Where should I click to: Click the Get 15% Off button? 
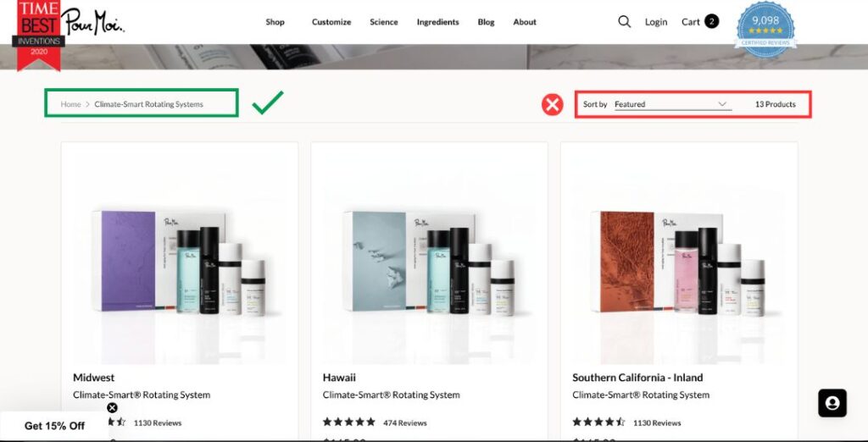coord(54,426)
